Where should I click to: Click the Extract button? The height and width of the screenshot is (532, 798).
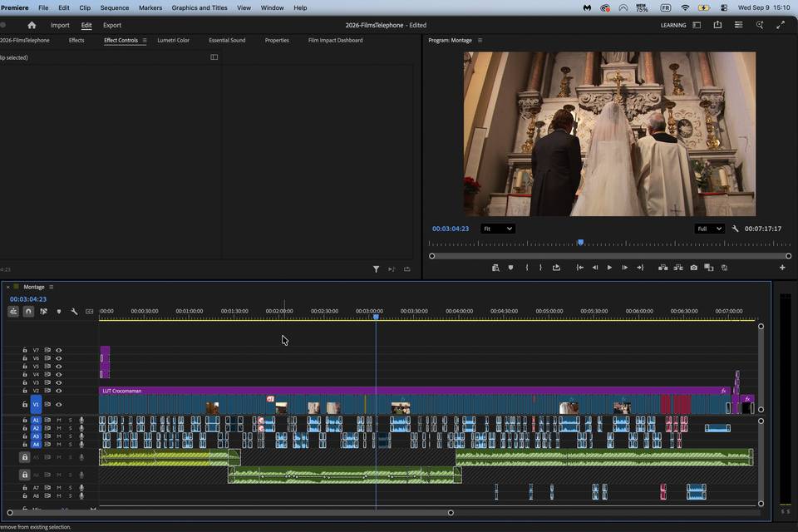[678, 268]
